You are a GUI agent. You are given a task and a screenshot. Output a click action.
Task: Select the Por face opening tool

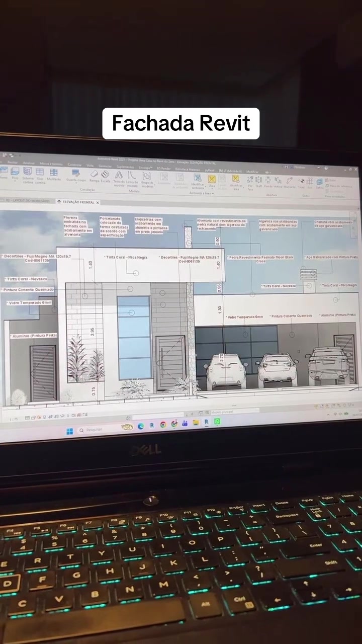[x=250, y=184]
